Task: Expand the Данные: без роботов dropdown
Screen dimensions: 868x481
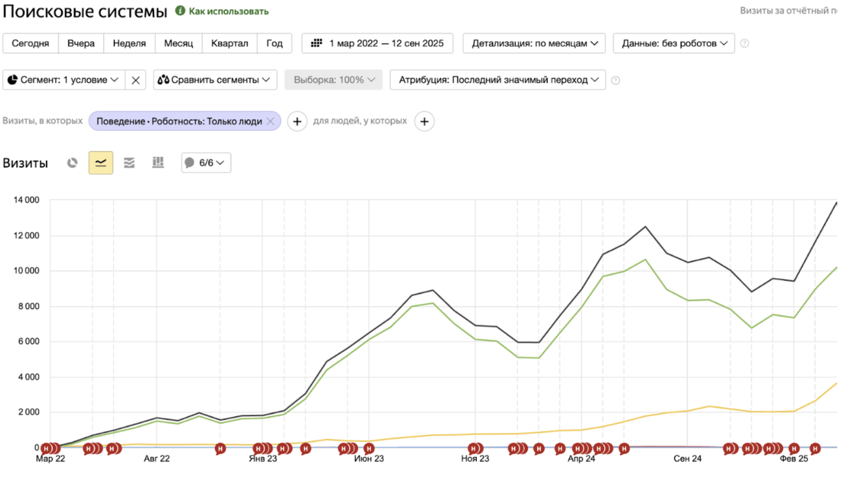Action: coord(674,43)
